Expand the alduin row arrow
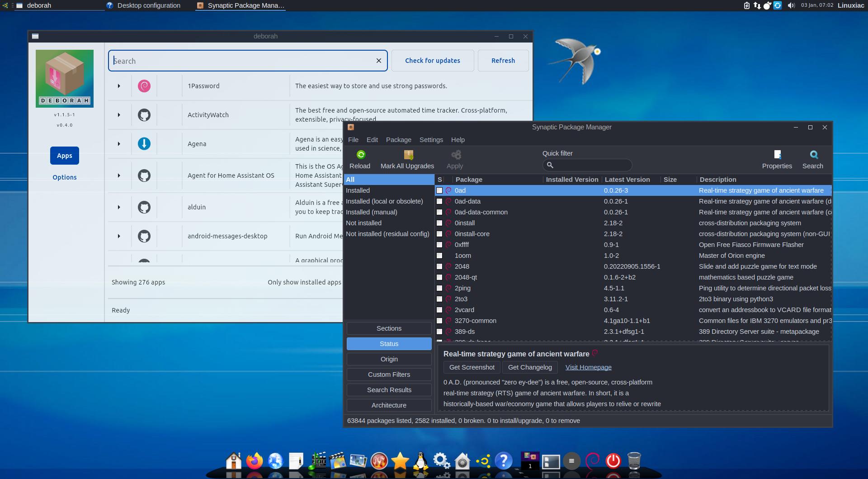The width and height of the screenshot is (868, 479). [x=119, y=207]
